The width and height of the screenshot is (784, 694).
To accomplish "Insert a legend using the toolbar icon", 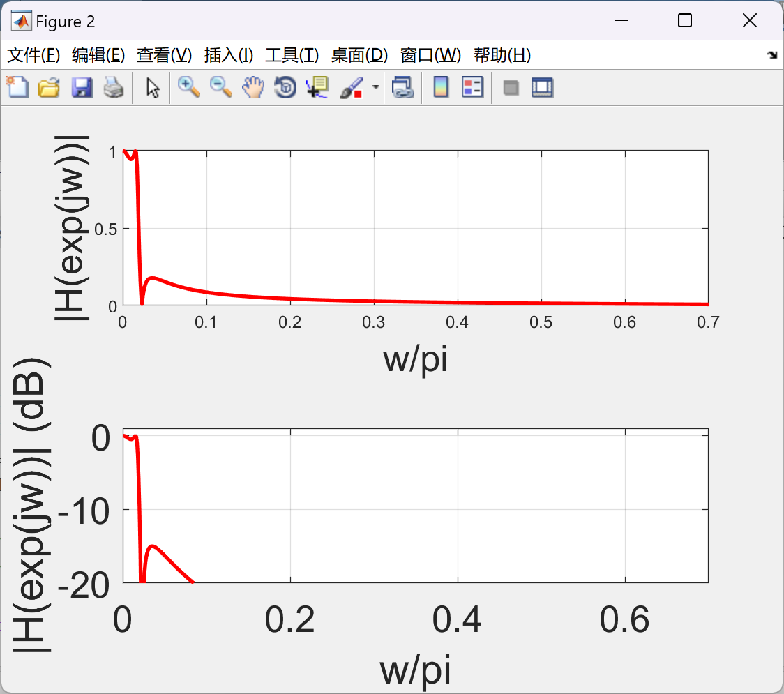I will (x=472, y=87).
